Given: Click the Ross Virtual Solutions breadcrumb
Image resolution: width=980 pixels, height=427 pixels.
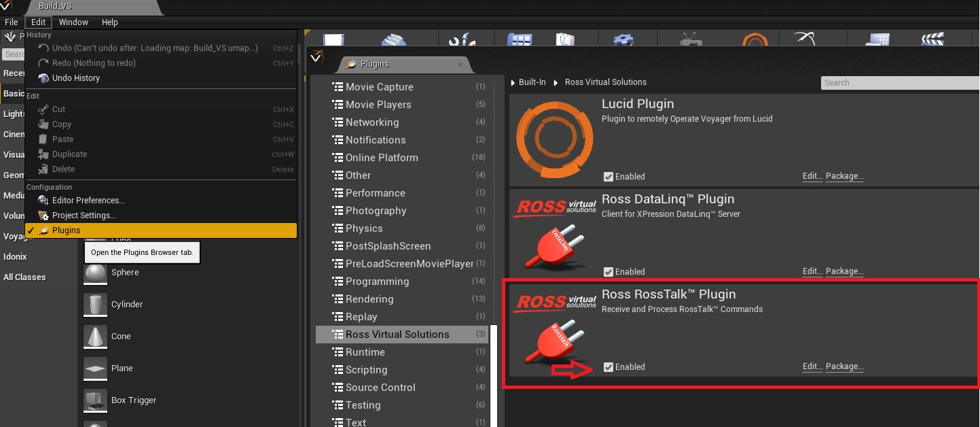Looking at the screenshot, I should click(x=605, y=82).
